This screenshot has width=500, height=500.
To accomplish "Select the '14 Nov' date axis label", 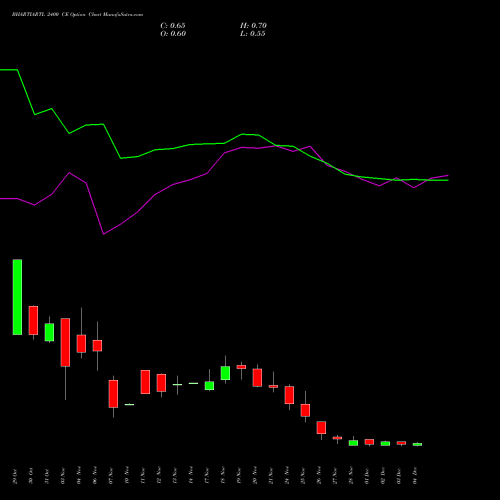I will click(x=191, y=476).
